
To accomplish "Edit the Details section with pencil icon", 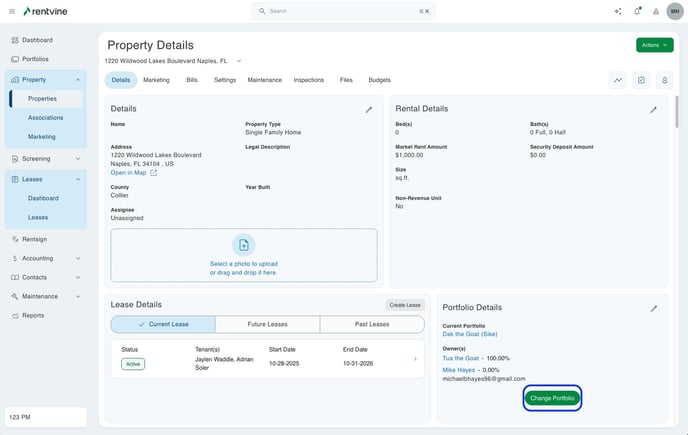I will pyautogui.click(x=368, y=109).
